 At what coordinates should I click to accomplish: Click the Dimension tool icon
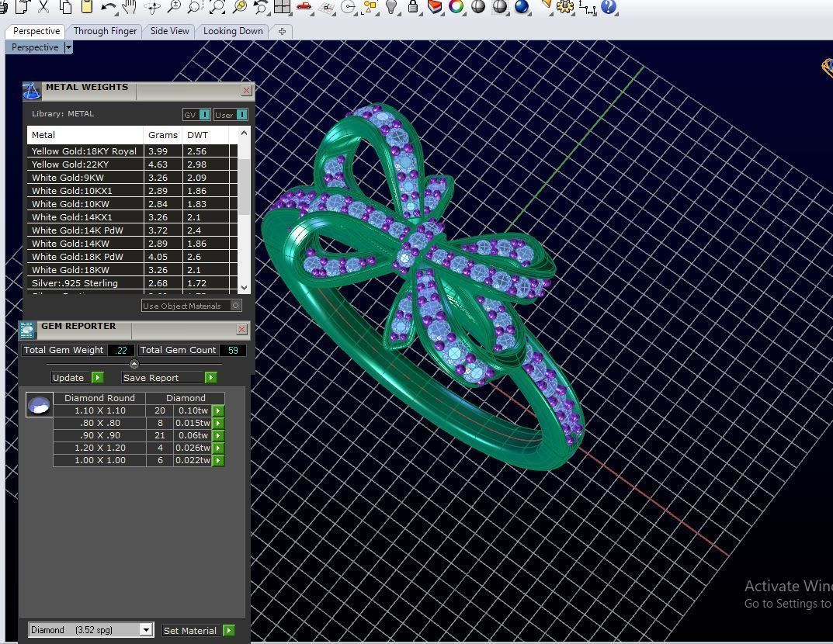tap(587, 7)
